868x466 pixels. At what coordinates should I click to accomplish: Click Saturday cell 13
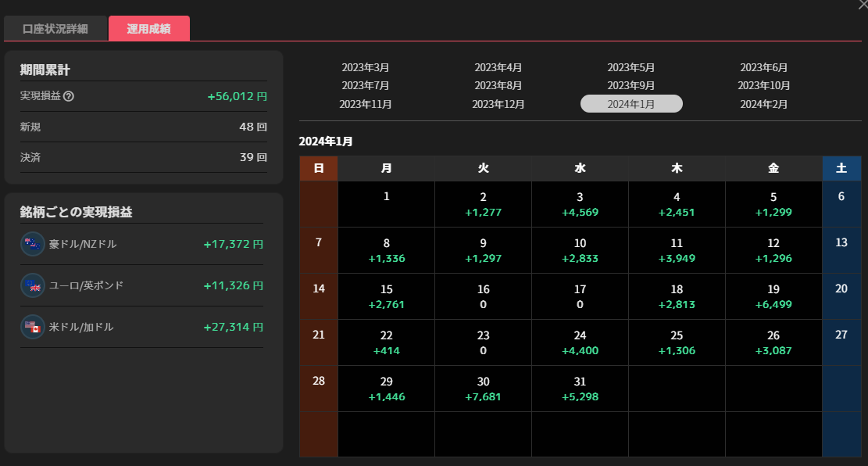pos(841,250)
